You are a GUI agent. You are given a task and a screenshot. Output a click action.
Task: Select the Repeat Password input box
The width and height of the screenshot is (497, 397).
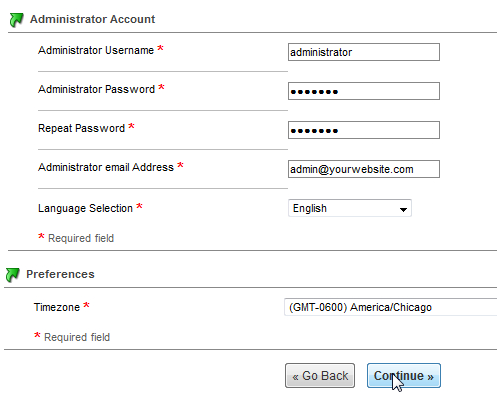pyautogui.click(x=364, y=130)
